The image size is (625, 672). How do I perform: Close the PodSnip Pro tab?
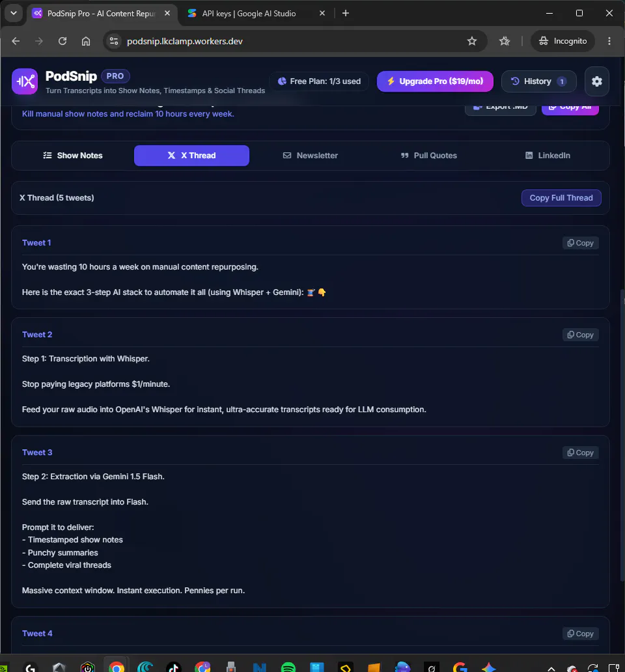coord(167,13)
